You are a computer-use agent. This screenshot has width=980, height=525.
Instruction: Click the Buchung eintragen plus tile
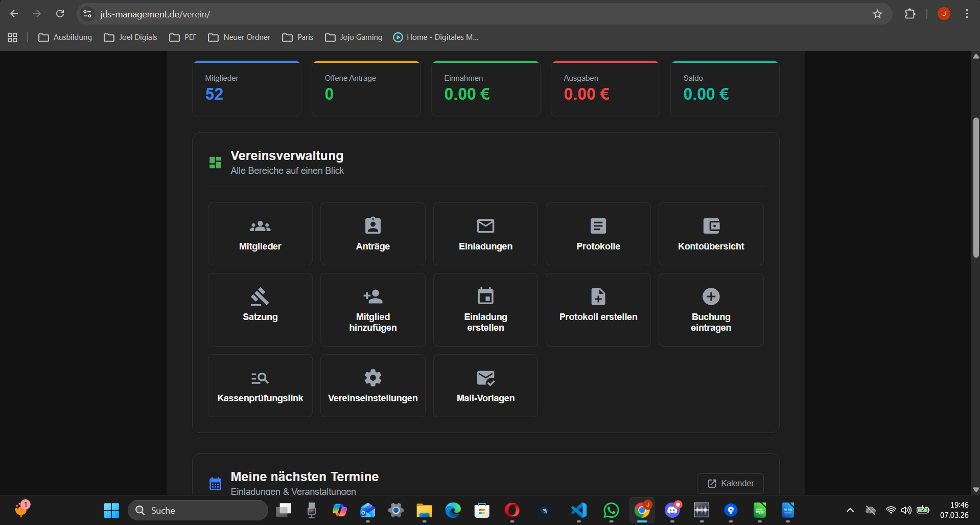pyautogui.click(x=711, y=310)
